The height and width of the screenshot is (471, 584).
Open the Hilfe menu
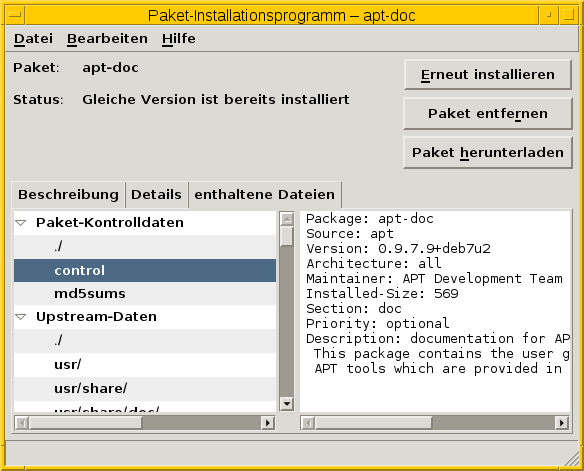(178, 39)
